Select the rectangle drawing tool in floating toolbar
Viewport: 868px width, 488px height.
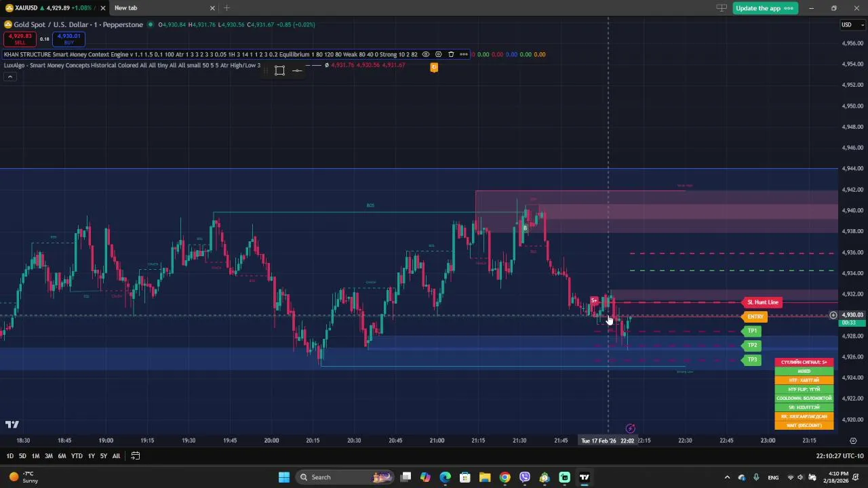tap(279, 70)
